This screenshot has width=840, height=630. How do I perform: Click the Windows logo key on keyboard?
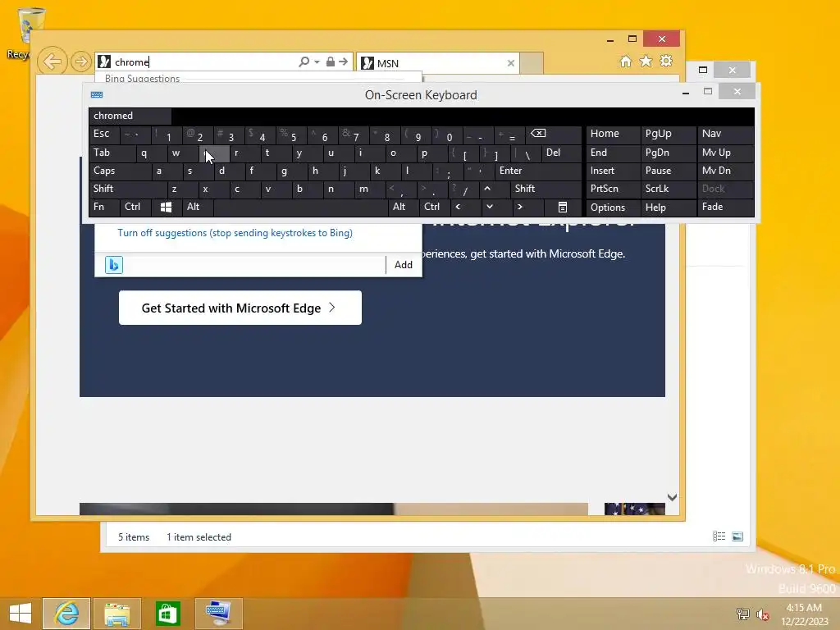[166, 207]
